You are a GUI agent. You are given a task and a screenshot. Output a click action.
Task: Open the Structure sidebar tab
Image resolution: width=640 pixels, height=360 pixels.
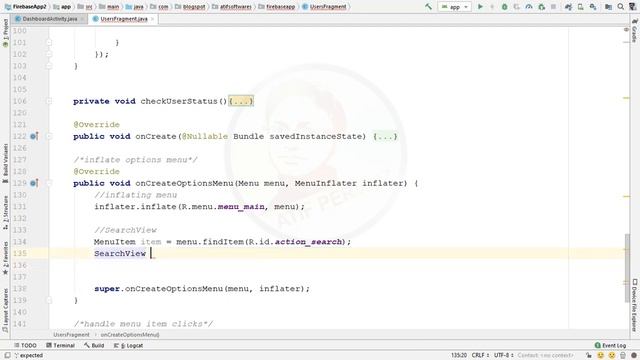click(5, 213)
